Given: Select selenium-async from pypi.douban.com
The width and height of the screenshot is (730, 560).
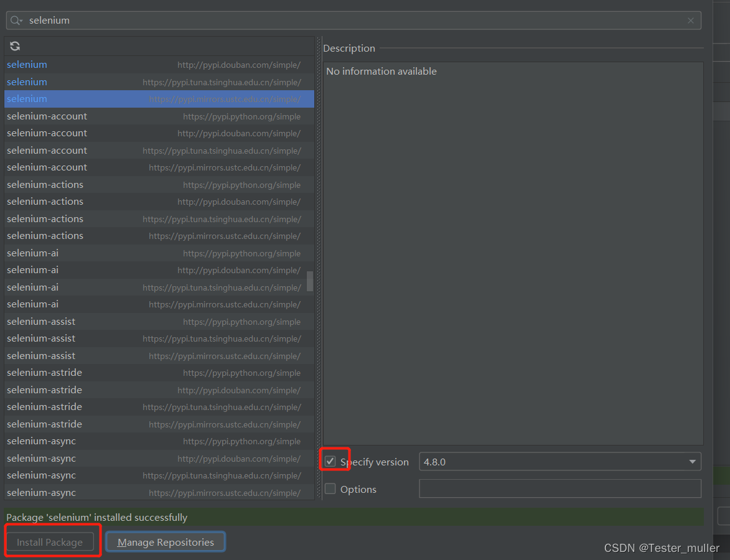Looking at the screenshot, I should 159,458.
